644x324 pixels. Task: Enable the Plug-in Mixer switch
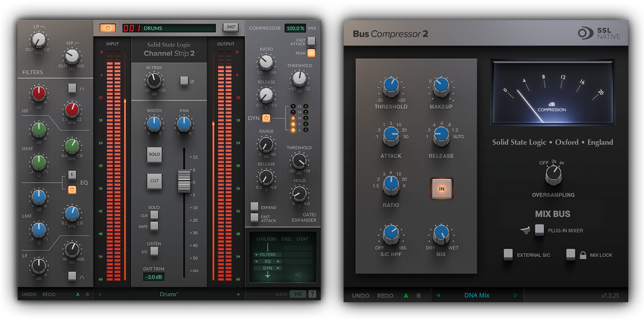point(539,230)
